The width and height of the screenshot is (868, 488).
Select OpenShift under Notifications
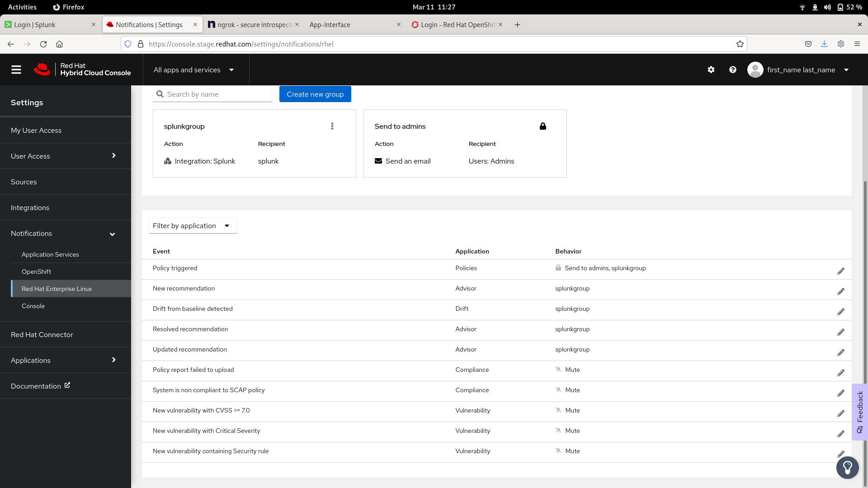(36, 272)
